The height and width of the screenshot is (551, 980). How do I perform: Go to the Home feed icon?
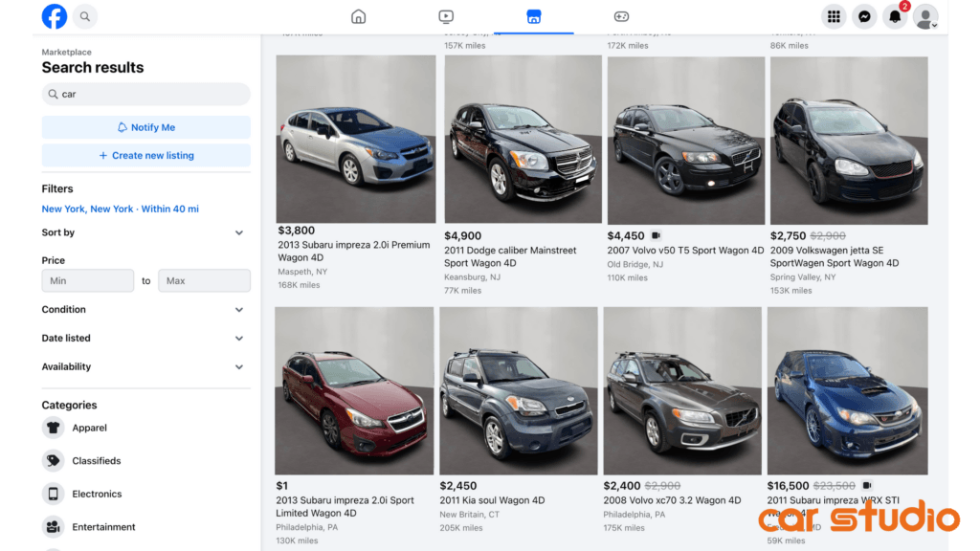click(358, 17)
